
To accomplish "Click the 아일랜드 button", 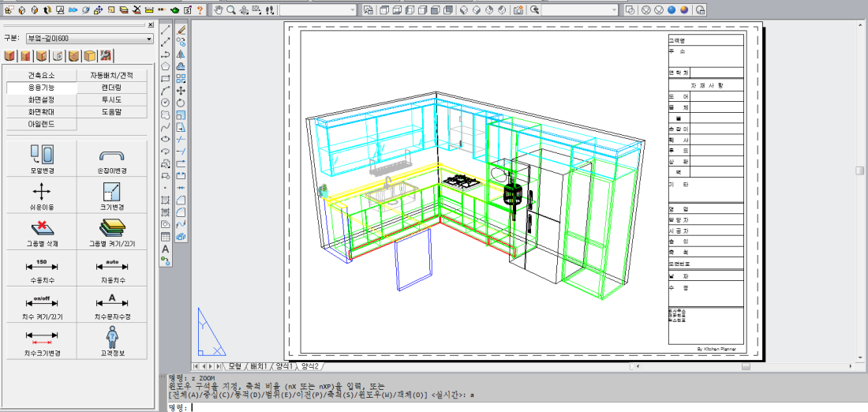I will pos(42,124).
